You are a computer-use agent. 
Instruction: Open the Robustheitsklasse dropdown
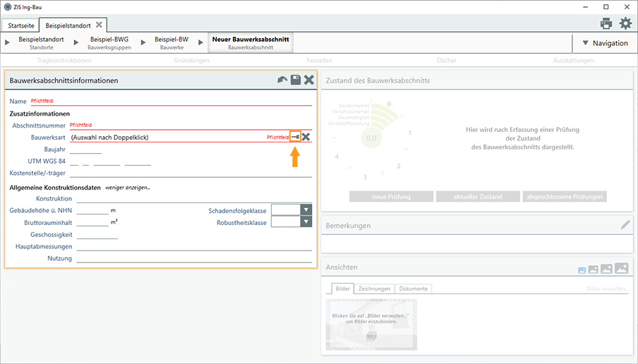[306, 222]
